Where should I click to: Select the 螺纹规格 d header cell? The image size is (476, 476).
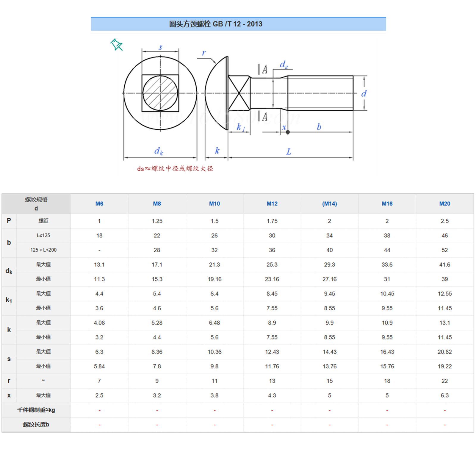tap(36, 204)
